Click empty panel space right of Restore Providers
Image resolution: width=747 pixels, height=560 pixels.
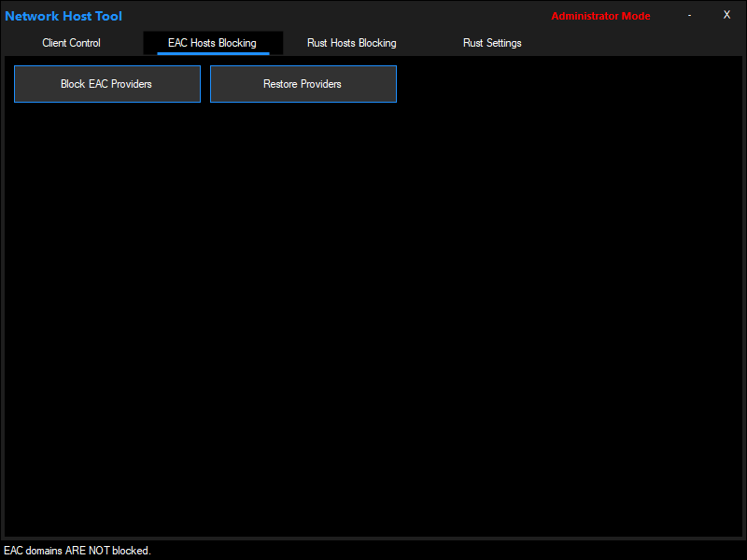click(560, 84)
